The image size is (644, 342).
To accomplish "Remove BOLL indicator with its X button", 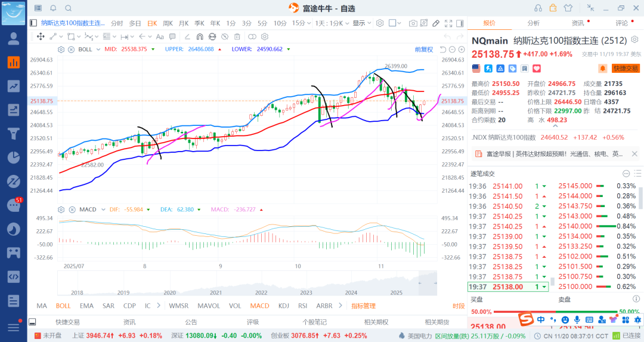I will (x=70, y=50).
